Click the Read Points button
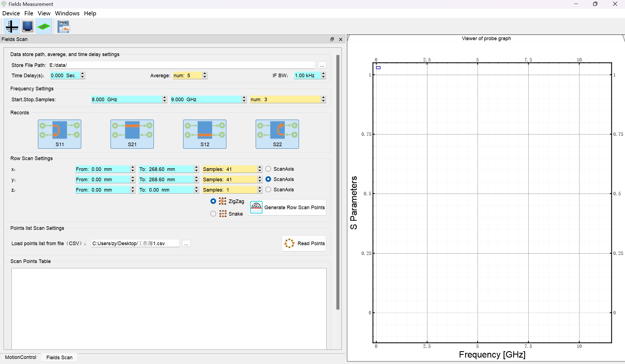Image resolution: width=625 pixels, height=364 pixels. click(x=304, y=243)
